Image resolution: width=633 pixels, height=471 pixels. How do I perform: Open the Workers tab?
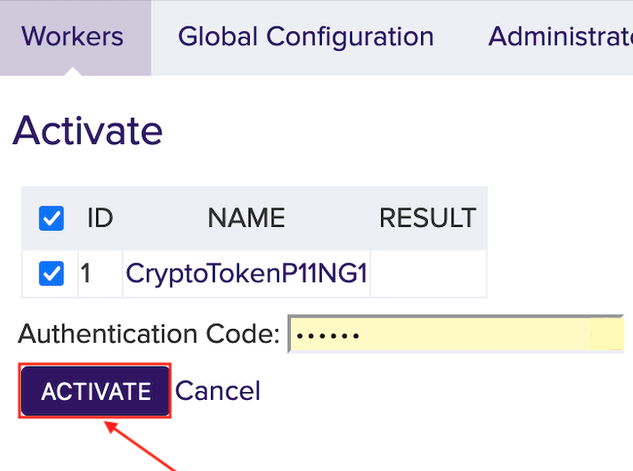[x=72, y=37]
